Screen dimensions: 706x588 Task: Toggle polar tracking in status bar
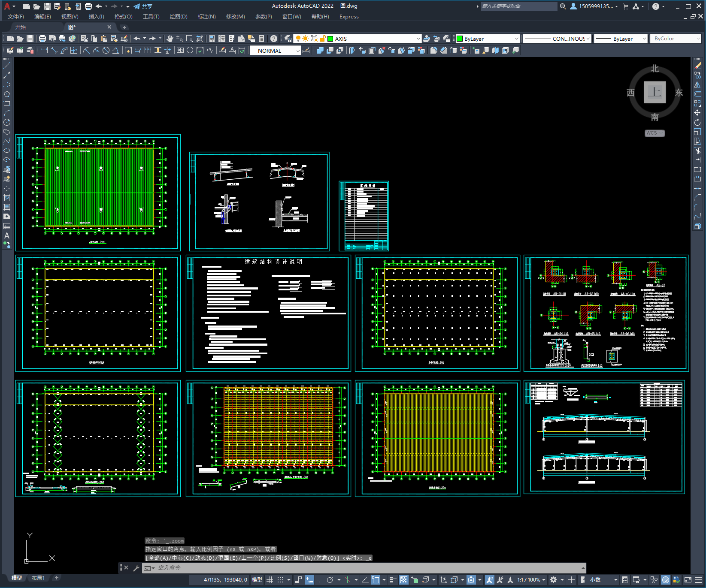(330, 580)
